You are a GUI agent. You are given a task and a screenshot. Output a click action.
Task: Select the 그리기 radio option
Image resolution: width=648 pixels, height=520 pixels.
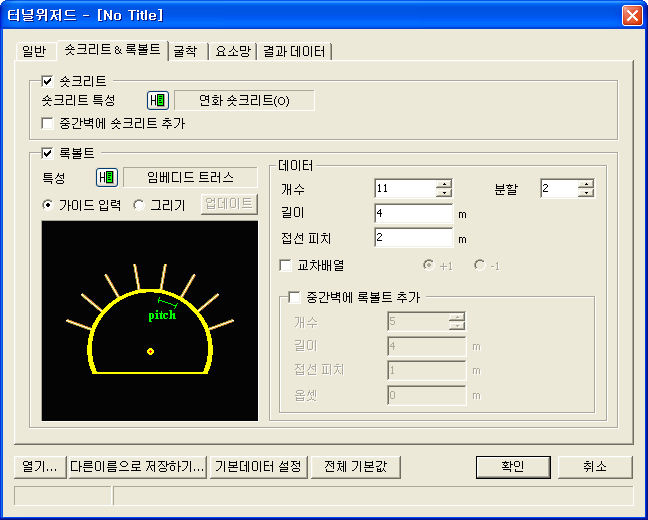(139, 205)
